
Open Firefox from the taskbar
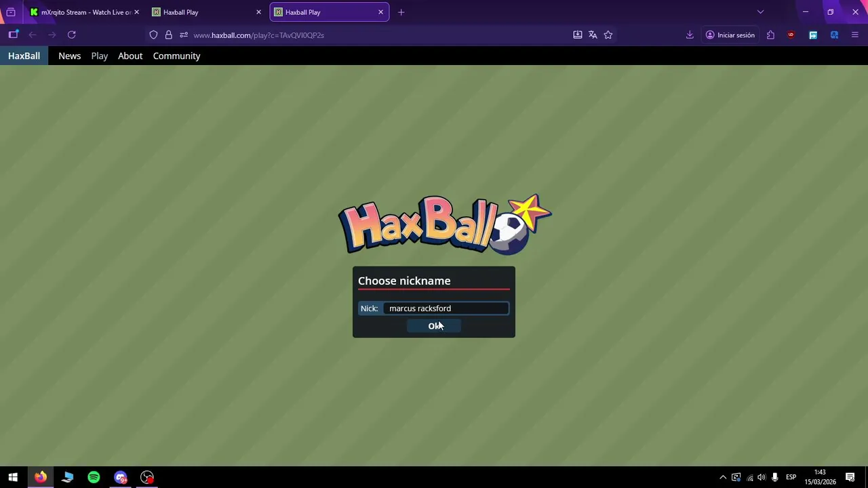[41, 477]
